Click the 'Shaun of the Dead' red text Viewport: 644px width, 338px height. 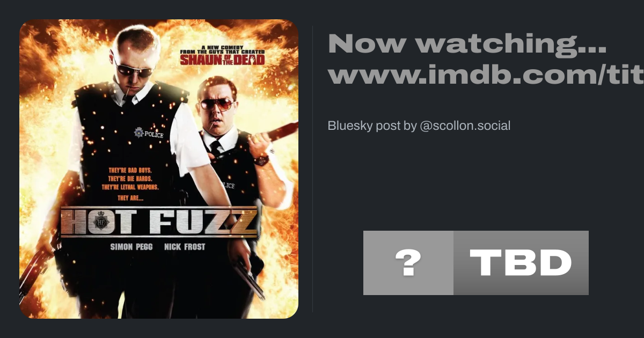(x=222, y=59)
